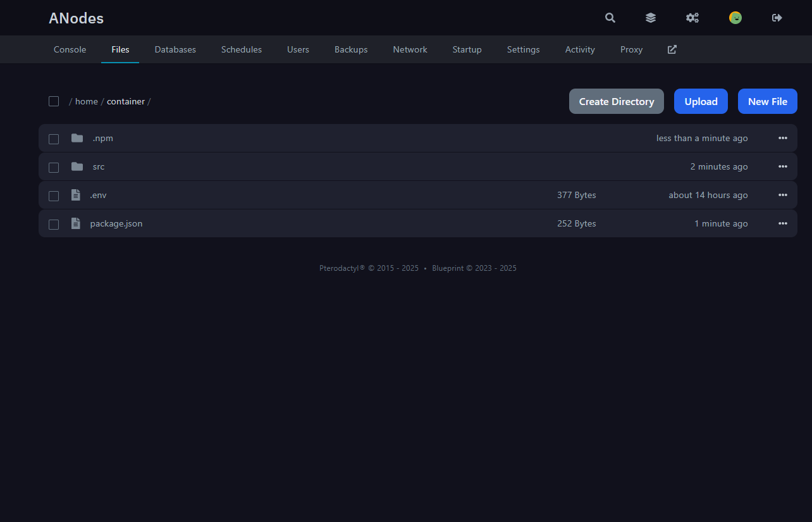Open SFTP via the external link icon
Screen dimensions: 812x522
click(672, 49)
